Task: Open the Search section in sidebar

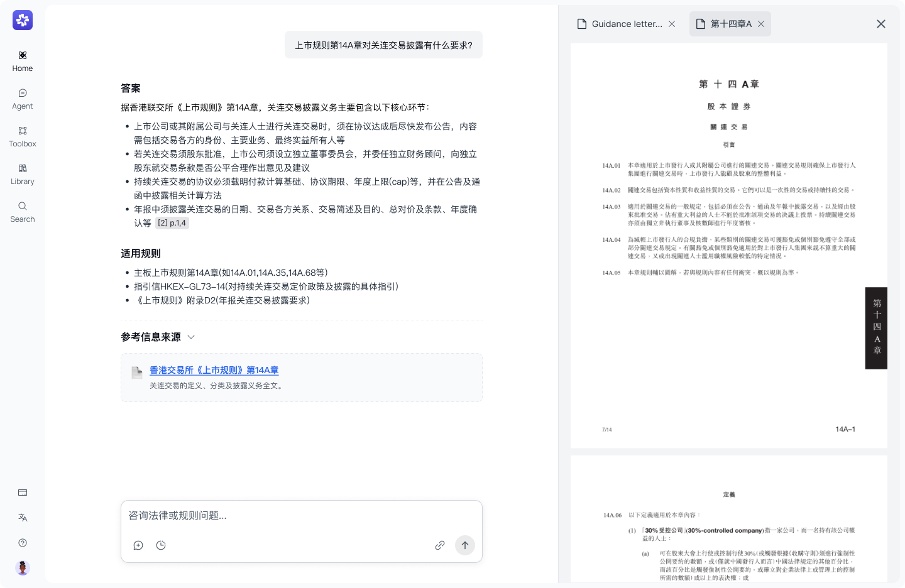Action: (x=23, y=212)
